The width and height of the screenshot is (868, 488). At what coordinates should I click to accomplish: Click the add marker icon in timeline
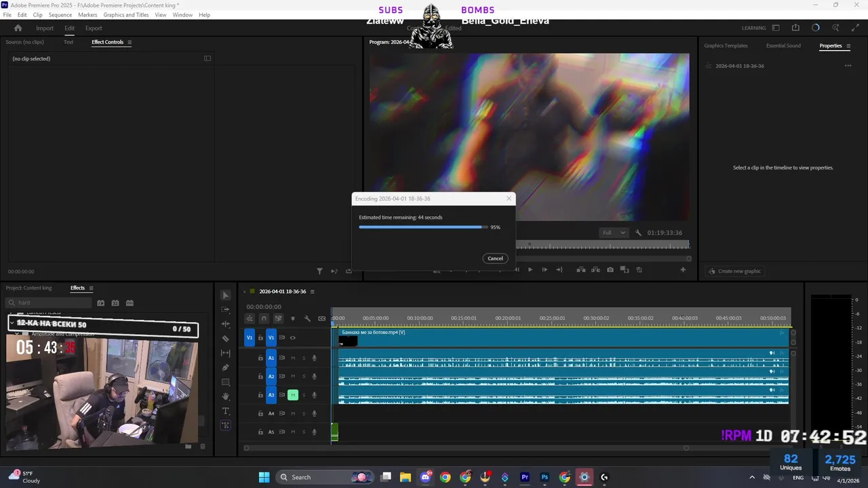point(293,319)
